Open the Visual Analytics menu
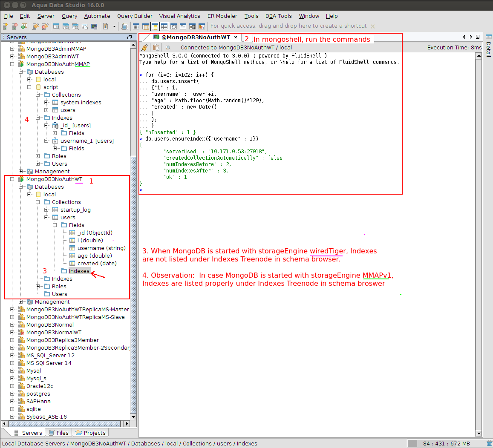Image resolution: width=493 pixels, height=448 pixels. click(x=179, y=16)
